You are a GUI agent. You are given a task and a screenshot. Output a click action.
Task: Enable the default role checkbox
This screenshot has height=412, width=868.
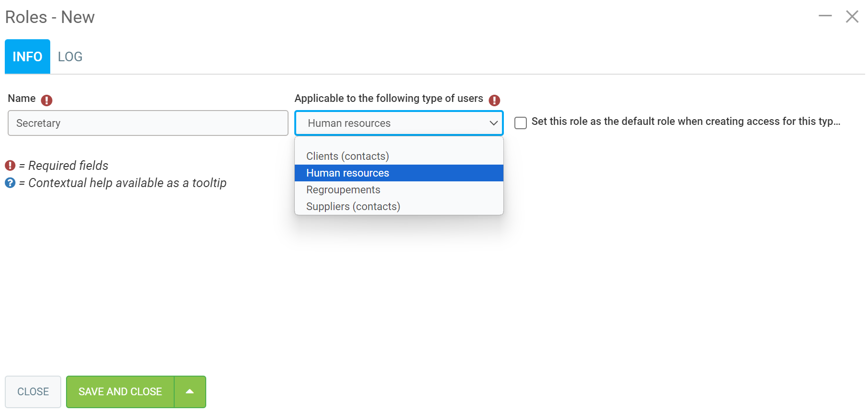521,123
